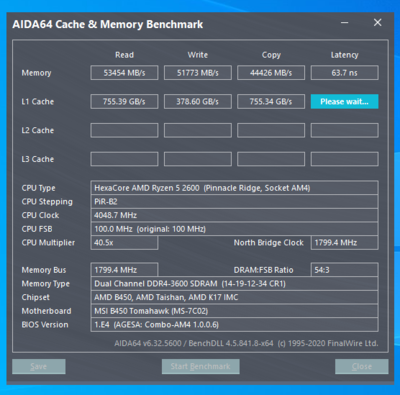The image size is (400, 395).
Task: Click the BIOS Version field
Action: tap(234, 325)
